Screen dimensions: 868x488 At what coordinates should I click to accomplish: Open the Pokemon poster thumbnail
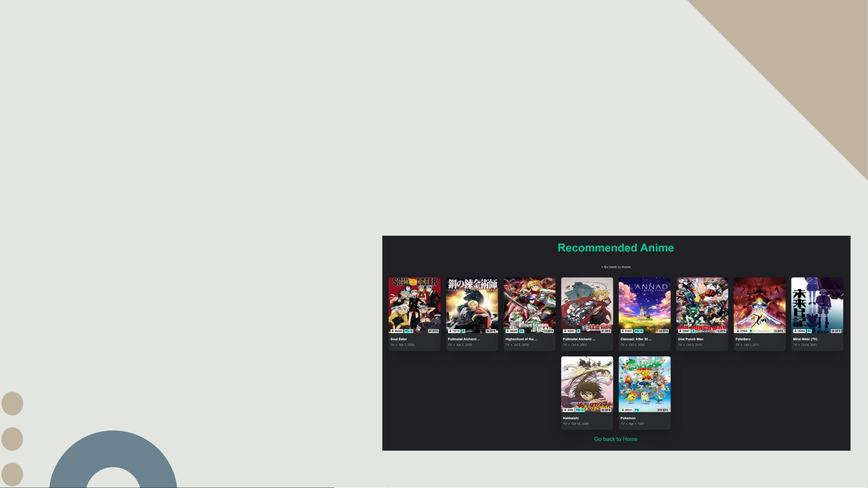pyautogui.click(x=645, y=384)
